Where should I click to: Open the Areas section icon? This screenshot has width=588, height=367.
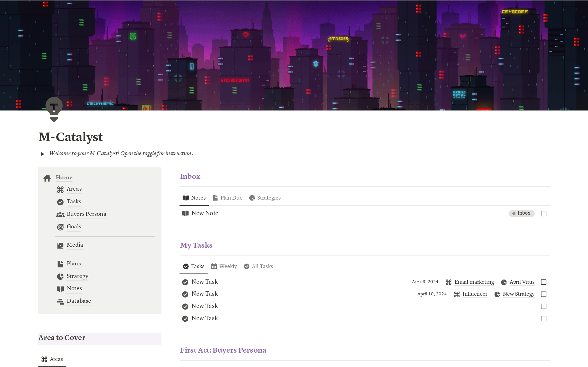point(60,189)
